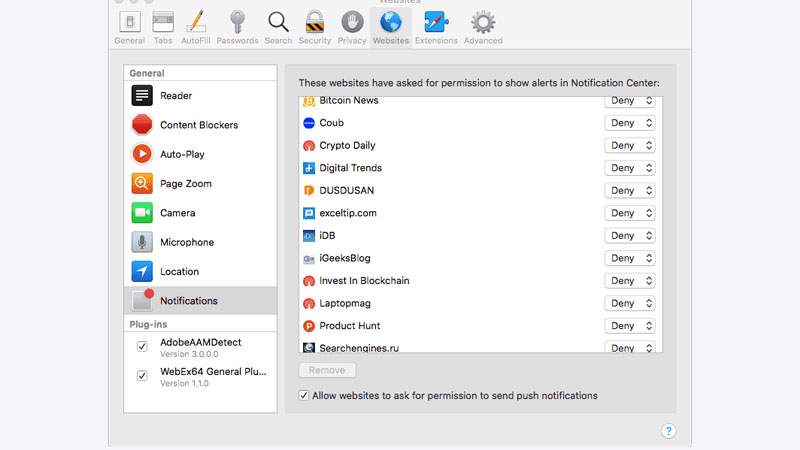Image resolution: width=800 pixels, height=450 pixels.
Task: Click the Content Blockers label
Action: 199,125
